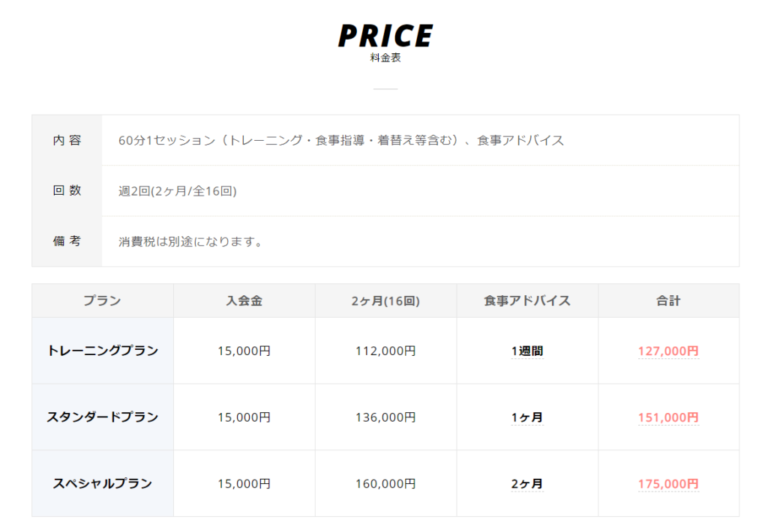Click the 112,000円 training plan fee
Screen dimensions: 768x532
tap(385, 351)
